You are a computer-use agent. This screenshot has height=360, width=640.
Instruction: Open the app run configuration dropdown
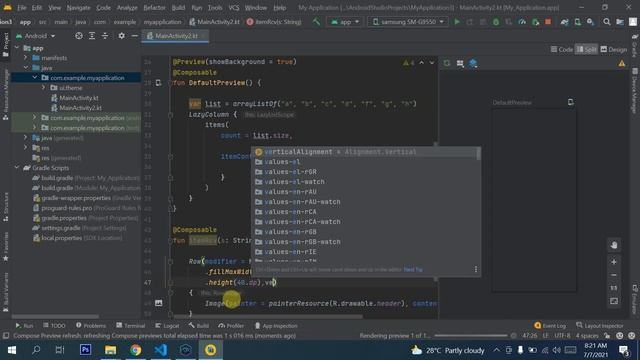click(x=345, y=22)
